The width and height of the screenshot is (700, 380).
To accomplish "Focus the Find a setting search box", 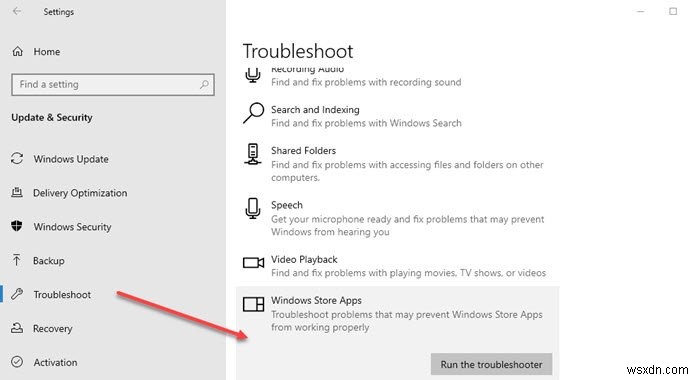I will (x=113, y=84).
